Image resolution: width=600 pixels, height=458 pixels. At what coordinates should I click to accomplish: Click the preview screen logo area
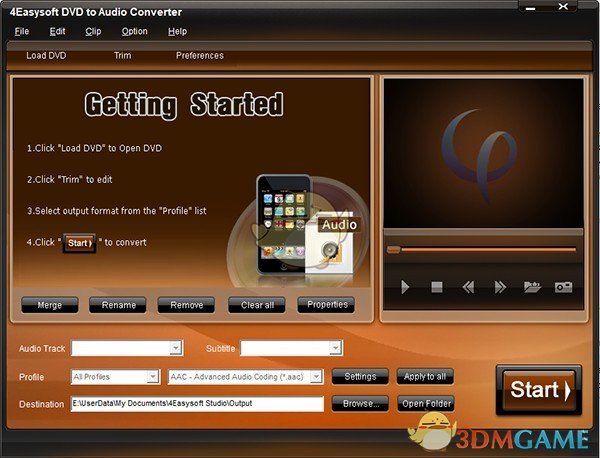pyautogui.click(x=483, y=153)
